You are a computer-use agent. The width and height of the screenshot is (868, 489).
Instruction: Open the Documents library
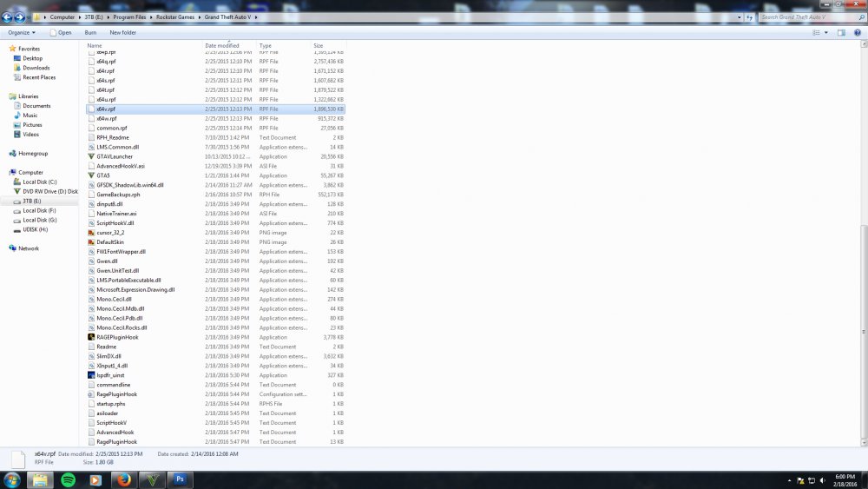36,106
